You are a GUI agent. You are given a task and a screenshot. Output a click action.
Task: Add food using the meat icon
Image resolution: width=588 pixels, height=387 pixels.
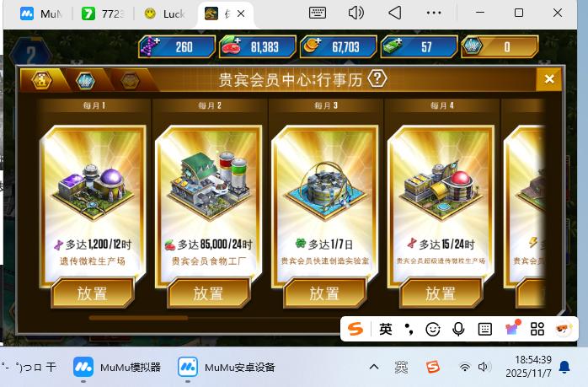pos(230,46)
